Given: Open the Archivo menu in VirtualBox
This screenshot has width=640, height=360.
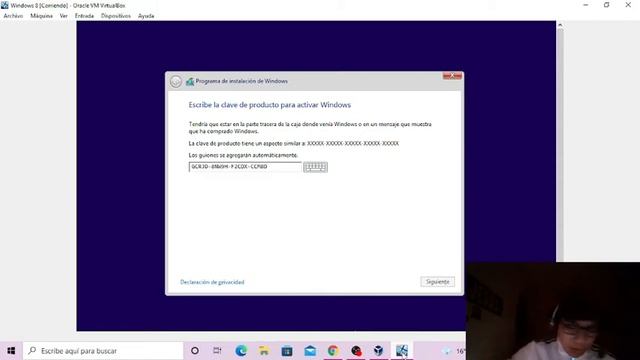Looking at the screenshot, I should click(x=13, y=16).
